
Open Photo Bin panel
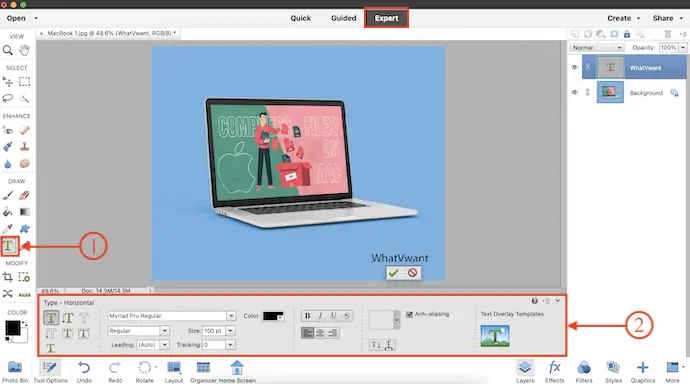tap(15, 372)
